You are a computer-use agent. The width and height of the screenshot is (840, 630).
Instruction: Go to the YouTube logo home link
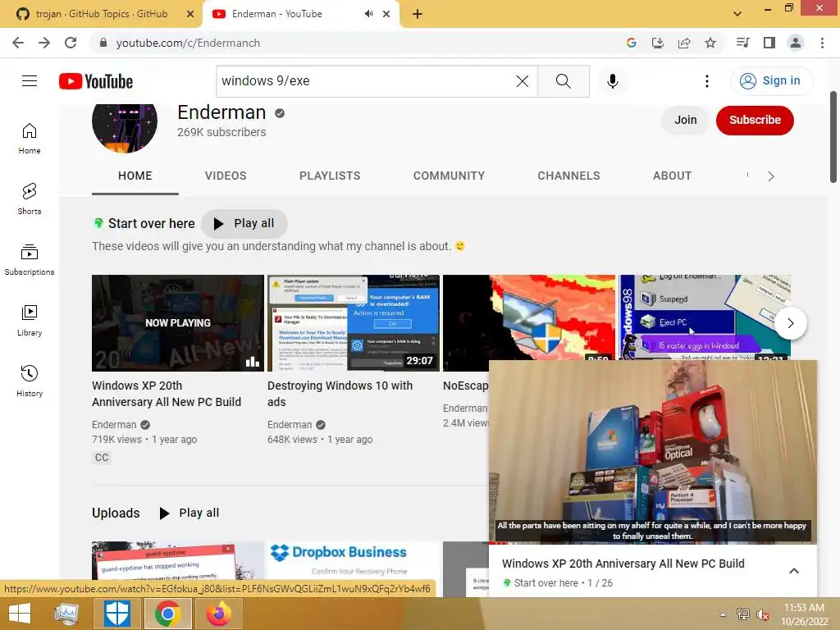tap(96, 81)
